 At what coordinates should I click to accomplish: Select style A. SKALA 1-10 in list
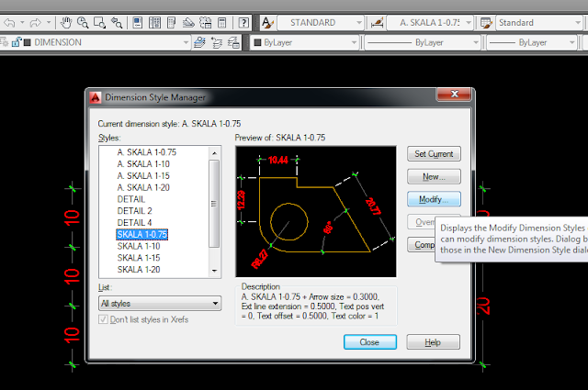143,163
